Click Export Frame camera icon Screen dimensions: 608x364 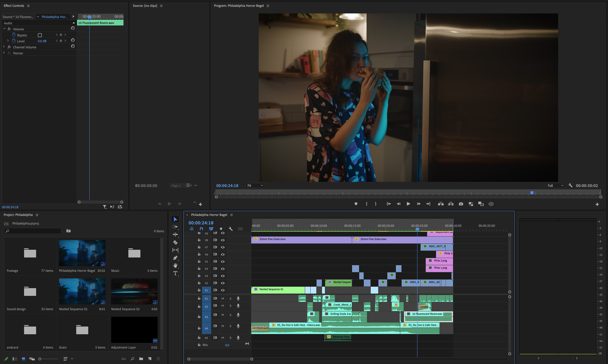point(461,204)
